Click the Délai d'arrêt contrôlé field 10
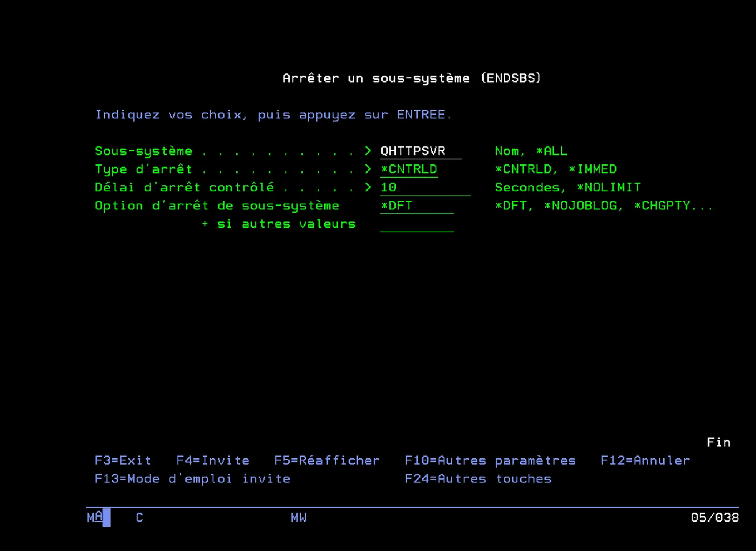This screenshot has height=551, width=756. [x=425, y=188]
